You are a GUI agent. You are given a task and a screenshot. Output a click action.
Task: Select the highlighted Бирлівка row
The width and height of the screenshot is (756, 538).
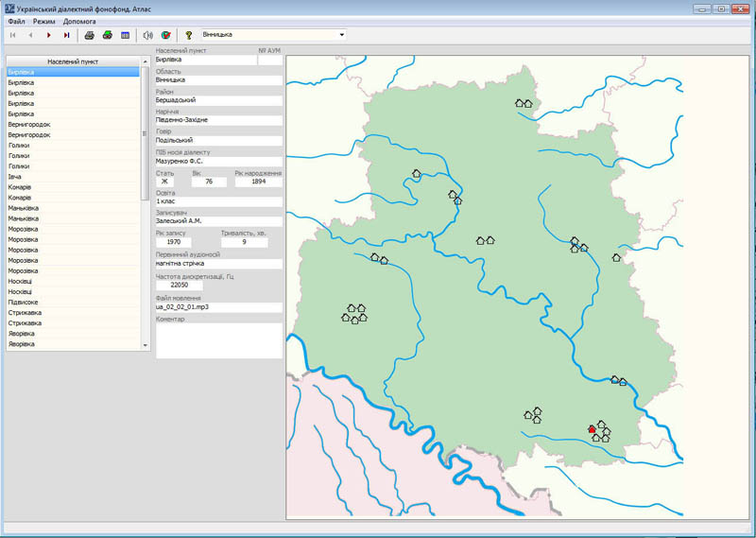click(x=73, y=72)
